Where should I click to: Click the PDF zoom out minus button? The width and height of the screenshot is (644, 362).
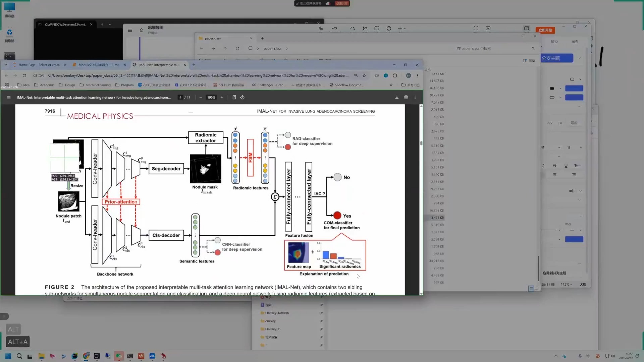click(x=201, y=98)
